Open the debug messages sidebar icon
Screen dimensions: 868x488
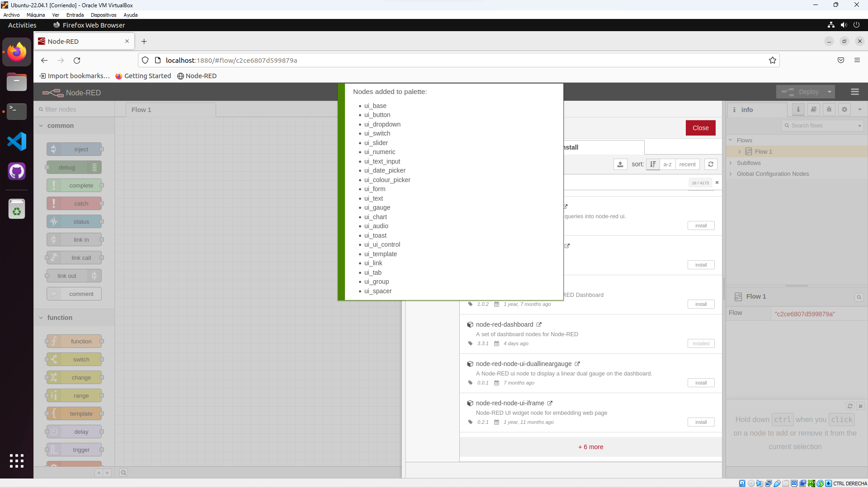coord(829,109)
